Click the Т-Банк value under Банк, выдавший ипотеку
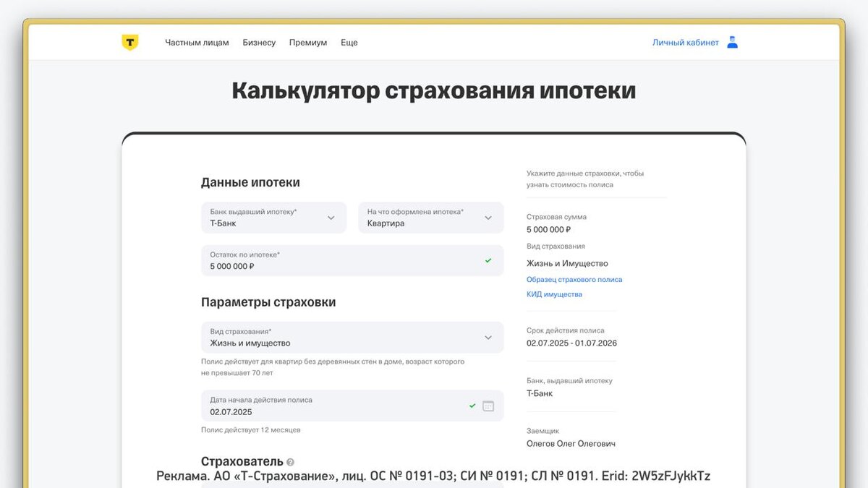868x488 pixels. point(540,394)
